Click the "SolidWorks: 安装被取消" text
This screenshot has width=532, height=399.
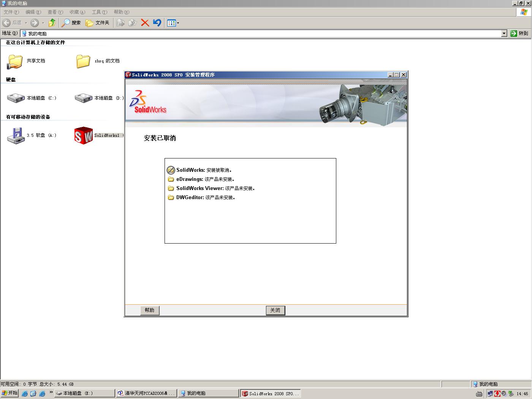click(x=204, y=170)
